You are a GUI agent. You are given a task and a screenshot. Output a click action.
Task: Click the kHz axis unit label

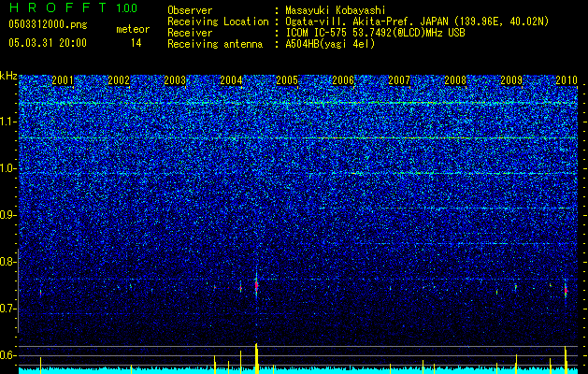click(x=8, y=76)
